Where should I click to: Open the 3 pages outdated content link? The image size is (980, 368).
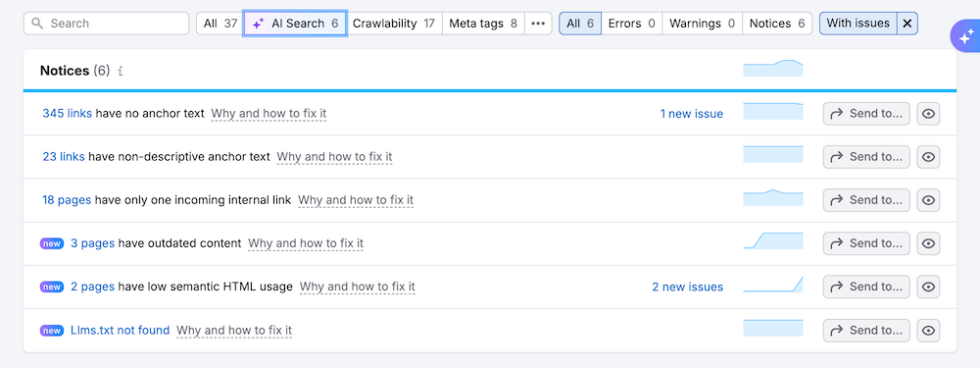(x=92, y=243)
